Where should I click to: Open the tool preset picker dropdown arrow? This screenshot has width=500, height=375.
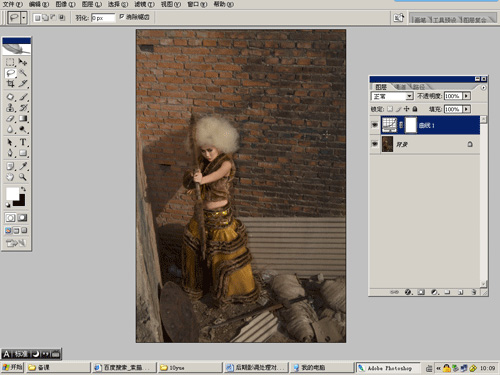24,18
